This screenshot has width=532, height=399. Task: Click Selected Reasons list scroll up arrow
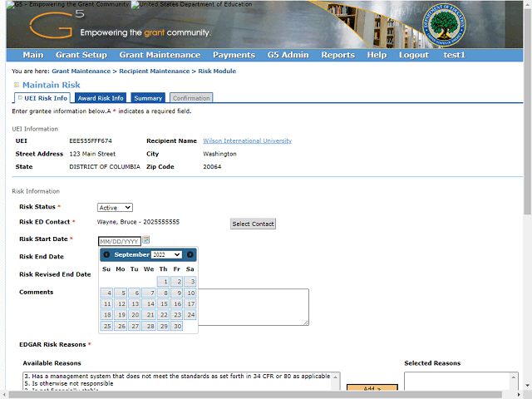(514, 377)
